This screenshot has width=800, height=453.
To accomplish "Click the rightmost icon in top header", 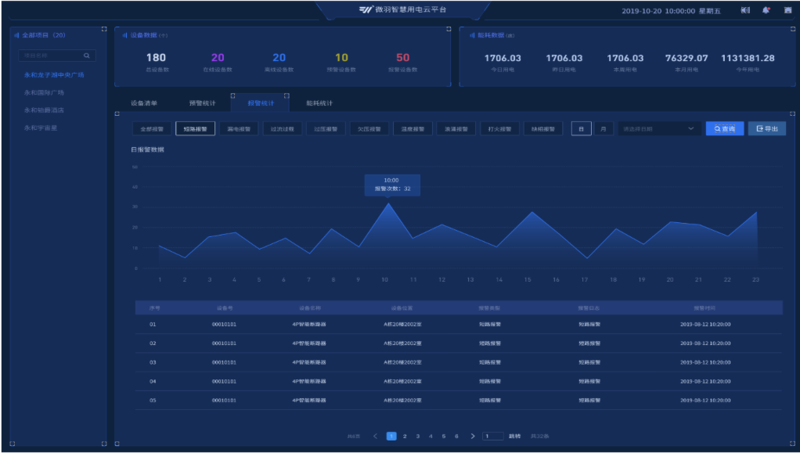I will (787, 10).
